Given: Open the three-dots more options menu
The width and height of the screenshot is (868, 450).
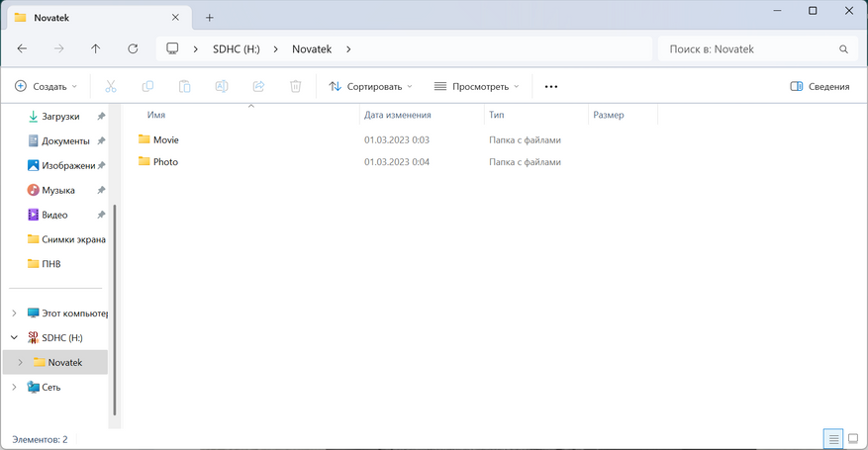Looking at the screenshot, I should coord(551,86).
